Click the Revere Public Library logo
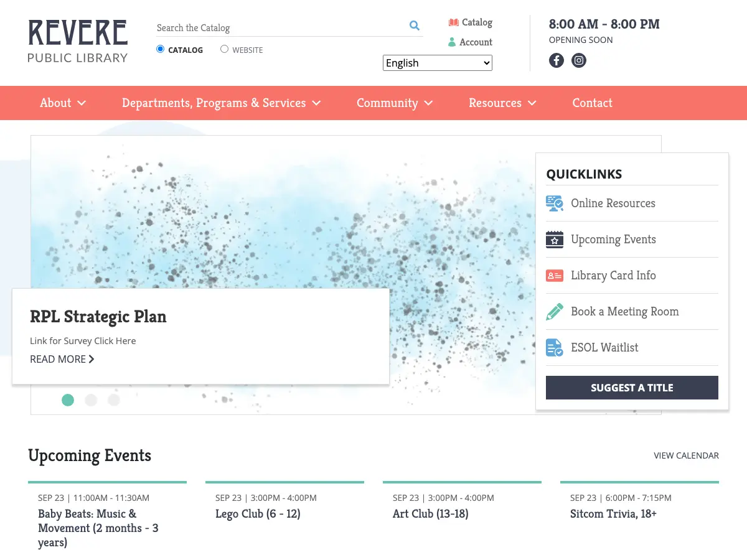747x560 pixels. pyautogui.click(x=78, y=41)
